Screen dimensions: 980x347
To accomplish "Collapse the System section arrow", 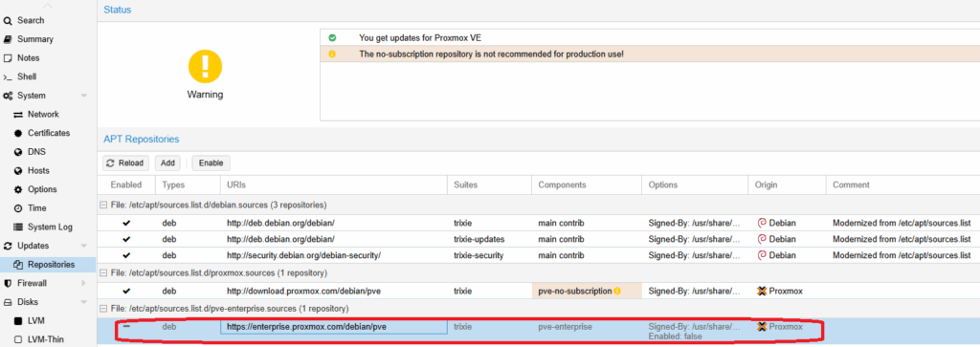I will click(84, 96).
